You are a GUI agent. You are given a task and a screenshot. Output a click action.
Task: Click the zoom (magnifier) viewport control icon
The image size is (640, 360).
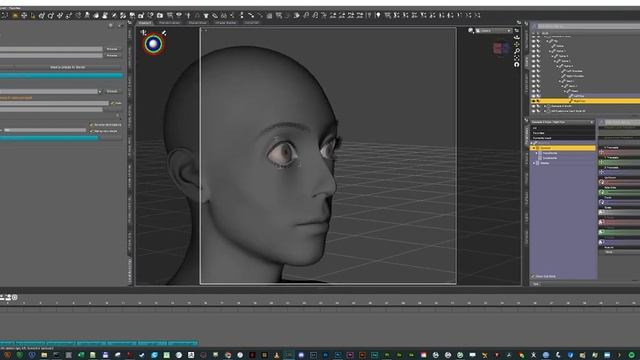point(517,51)
